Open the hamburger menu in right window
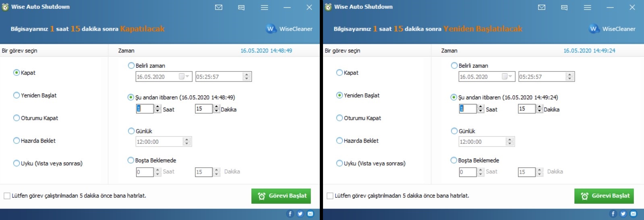The height and width of the screenshot is (220, 644). (x=587, y=7)
